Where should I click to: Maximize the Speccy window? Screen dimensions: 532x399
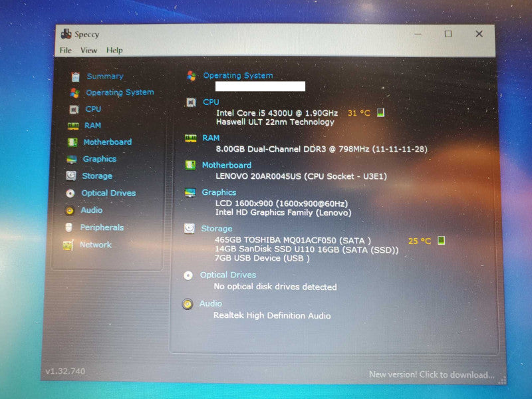tap(448, 34)
